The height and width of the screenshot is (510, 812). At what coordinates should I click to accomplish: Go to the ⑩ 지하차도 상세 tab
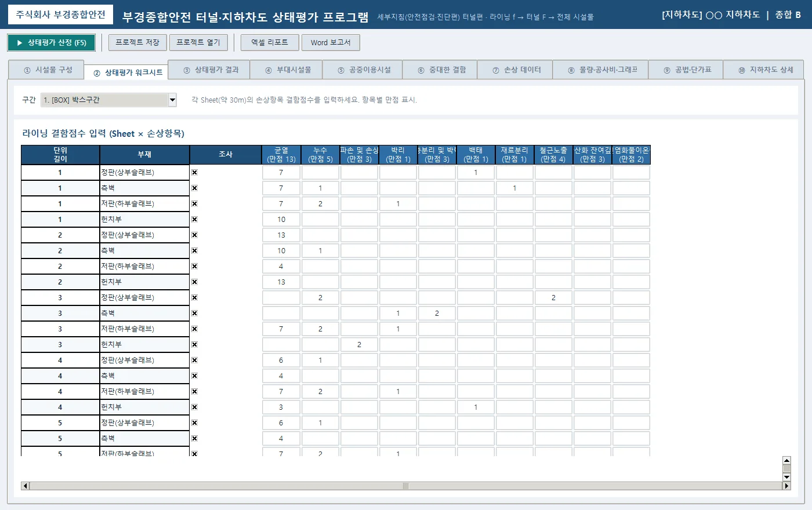point(764,70)
